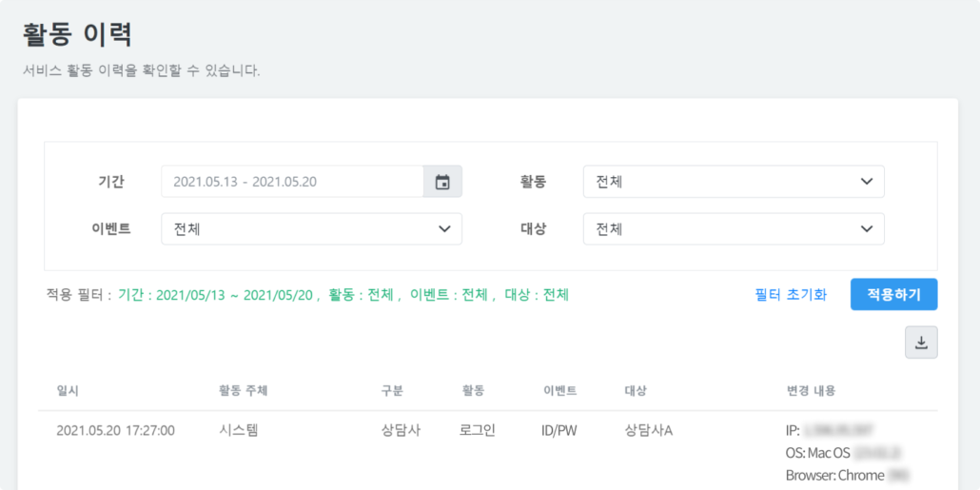Expand the 대상 filter dropdown
980x490 pixels.
pyautogui.click(x=733, y=229)
